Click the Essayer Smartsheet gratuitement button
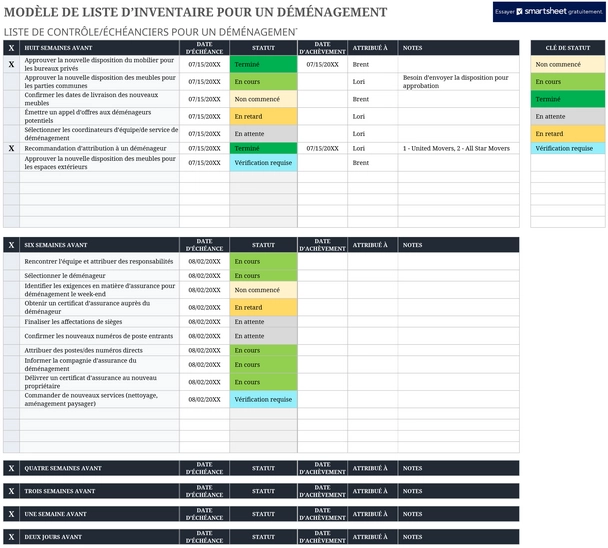The width and height of the screenshot is (608, 548). click(549, 12)
